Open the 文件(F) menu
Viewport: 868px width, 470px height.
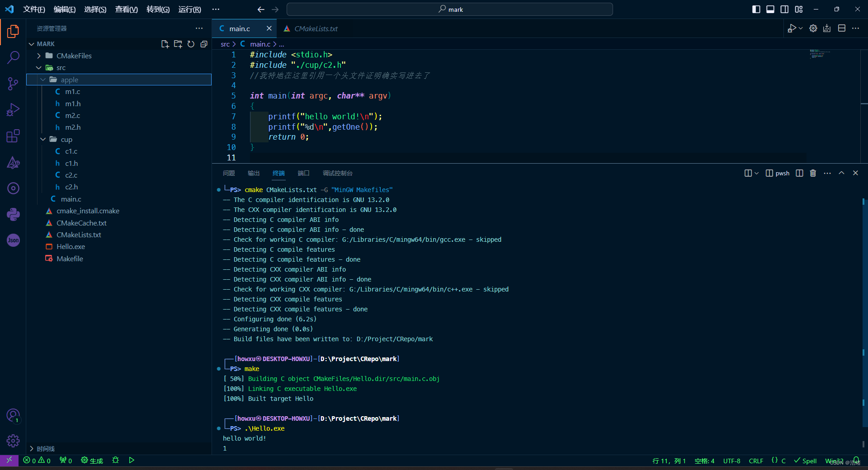click(x=34, y=9)
